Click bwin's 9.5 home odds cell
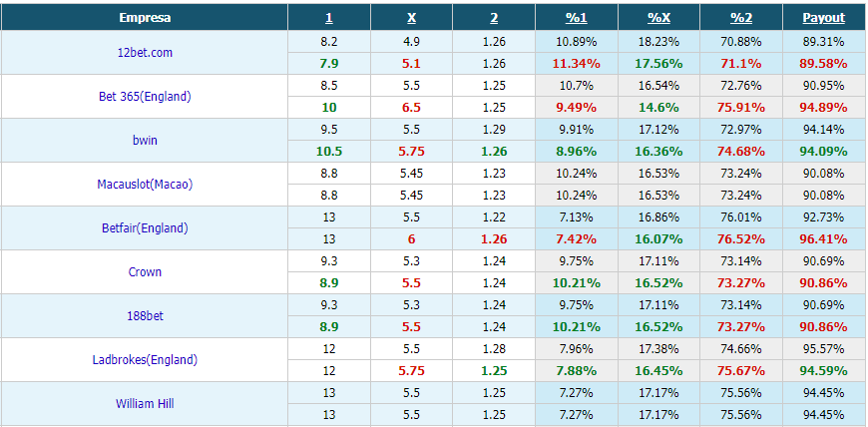Viewport: 868px width, 427px height. point(329,130)
